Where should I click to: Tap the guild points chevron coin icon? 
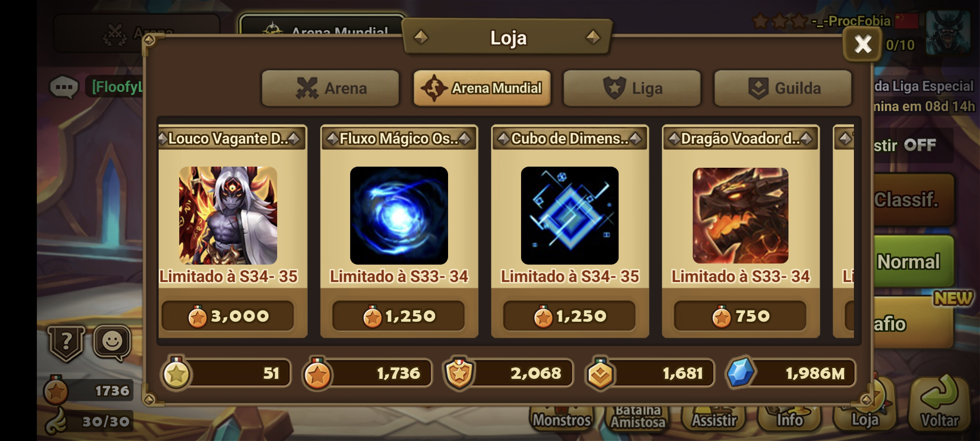[x=600, y=373]
